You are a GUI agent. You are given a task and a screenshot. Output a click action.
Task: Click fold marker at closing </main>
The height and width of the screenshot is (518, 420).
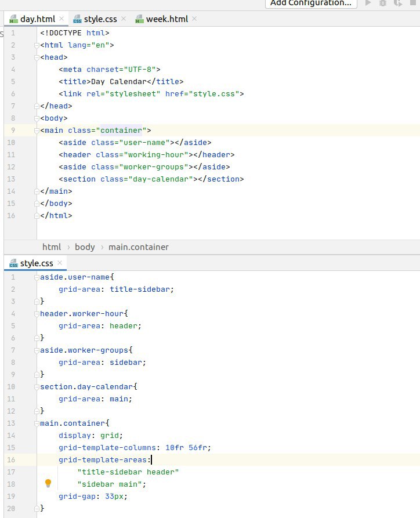pos(37,191)
